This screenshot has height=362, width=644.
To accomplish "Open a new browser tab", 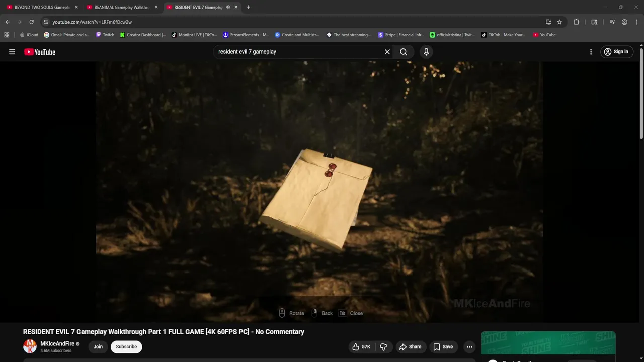I will tap(248, 7).
